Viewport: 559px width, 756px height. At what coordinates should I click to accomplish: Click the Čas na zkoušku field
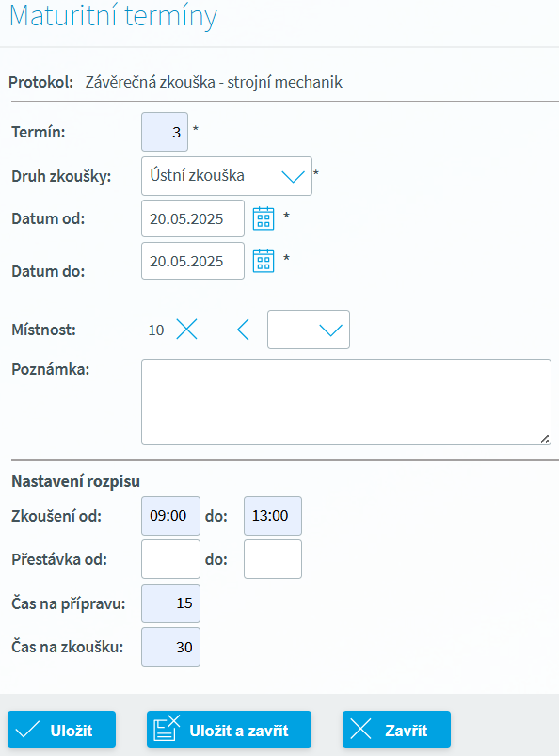click(170, 647)
